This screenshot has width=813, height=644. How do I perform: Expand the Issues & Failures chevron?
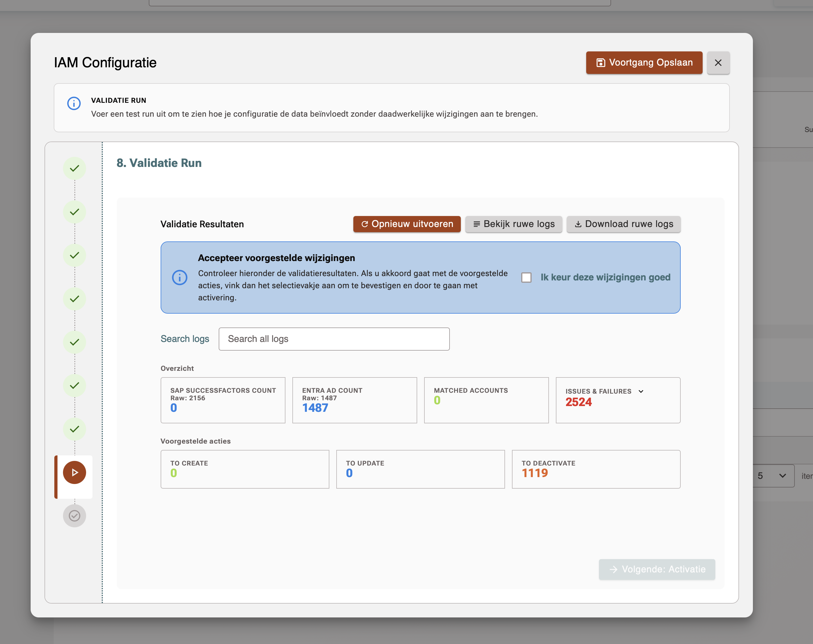pos(641,392)
